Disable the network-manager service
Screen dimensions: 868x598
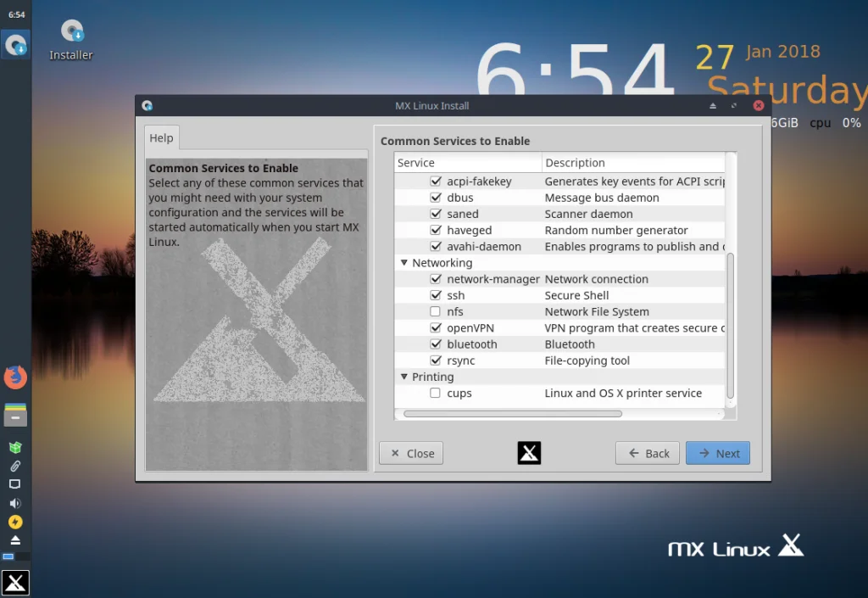(x=436, y=278)
